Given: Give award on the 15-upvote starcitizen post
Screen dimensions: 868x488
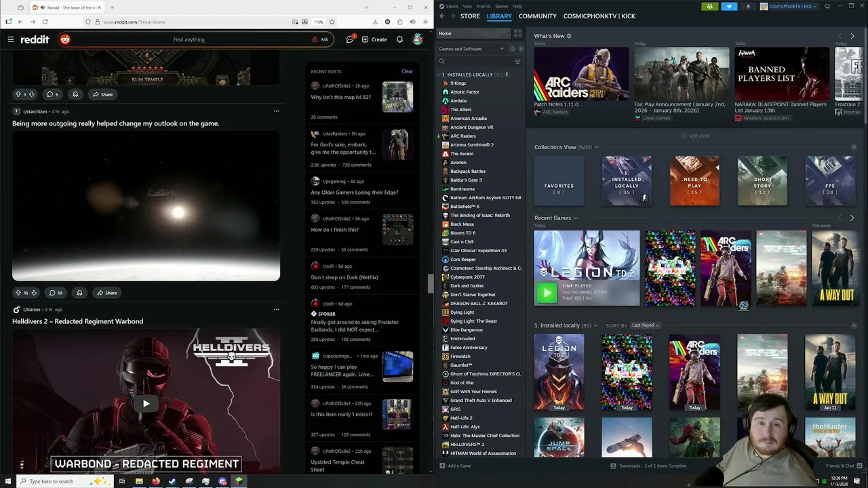Looking at the screenshot, I should click(79, 293).
